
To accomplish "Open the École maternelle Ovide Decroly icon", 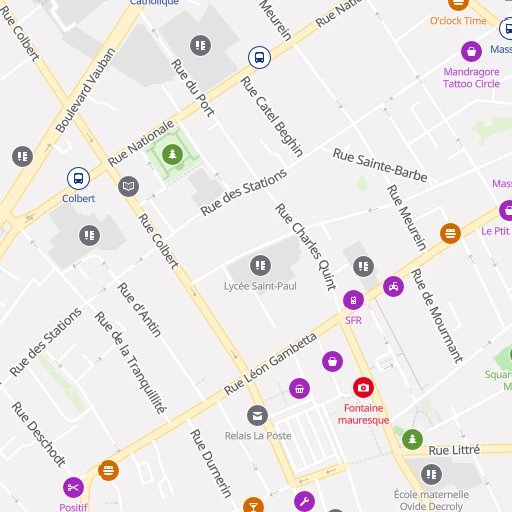I will coord(431,474).
